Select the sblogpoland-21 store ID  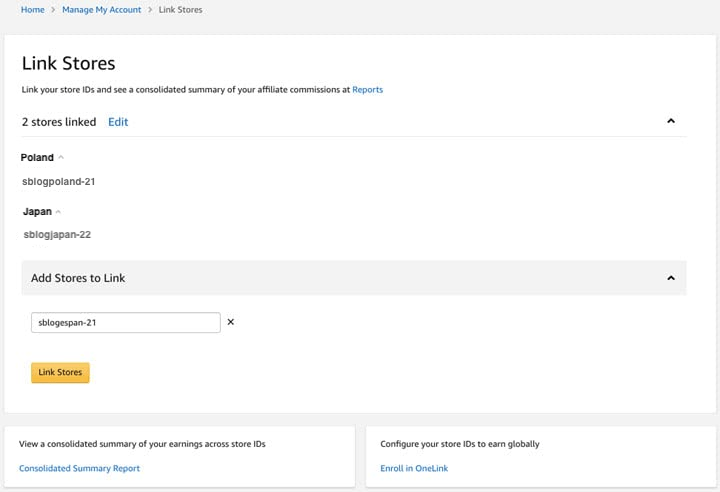(x=58, y=181)
